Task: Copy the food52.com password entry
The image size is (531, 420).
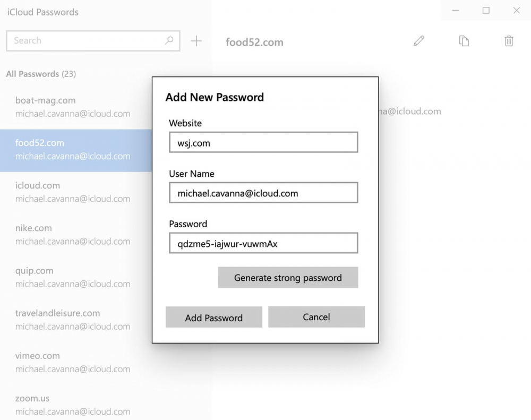Action: pyautogui.click(x=464, y=41)
